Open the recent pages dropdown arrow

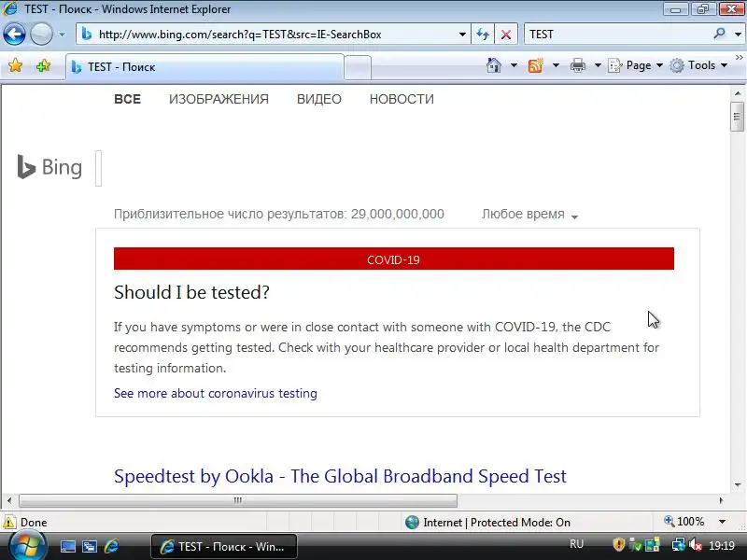coord(62,35)
